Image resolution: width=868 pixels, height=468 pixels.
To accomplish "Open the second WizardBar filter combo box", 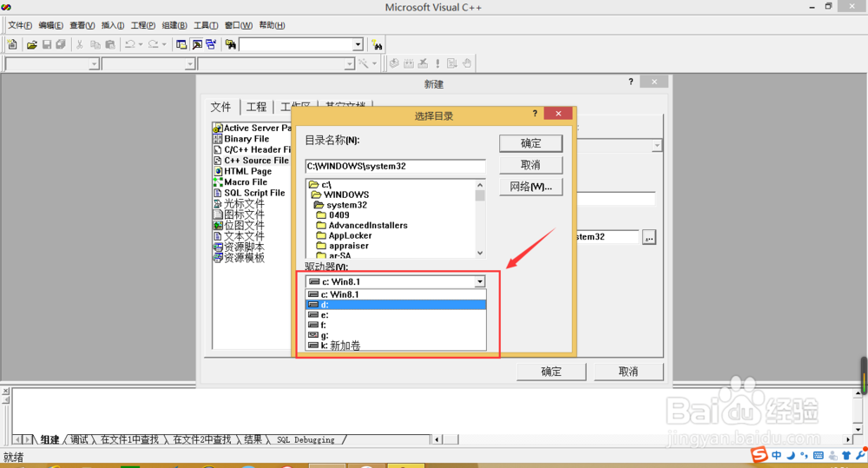I will (148, 64).
